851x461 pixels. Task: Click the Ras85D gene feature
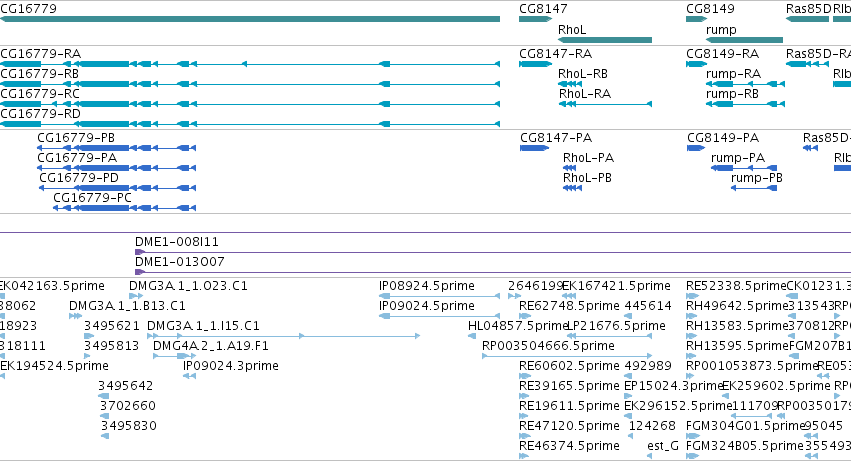point(808,19)
